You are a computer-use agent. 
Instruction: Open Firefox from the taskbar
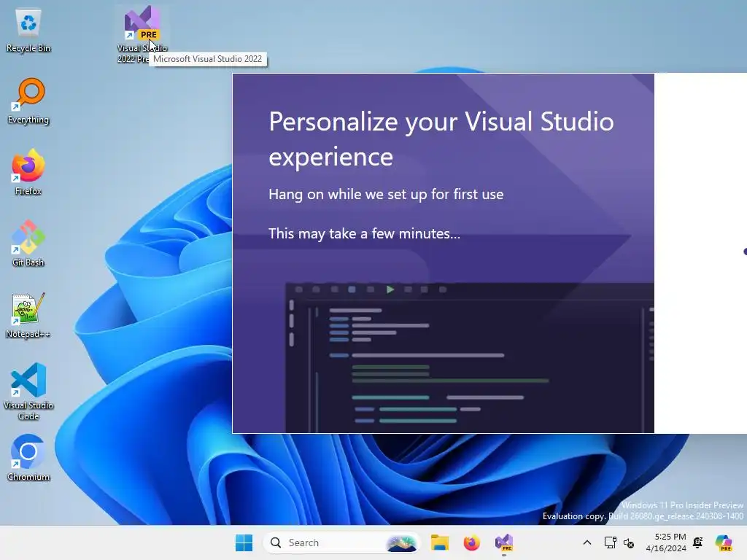(472, 542)
